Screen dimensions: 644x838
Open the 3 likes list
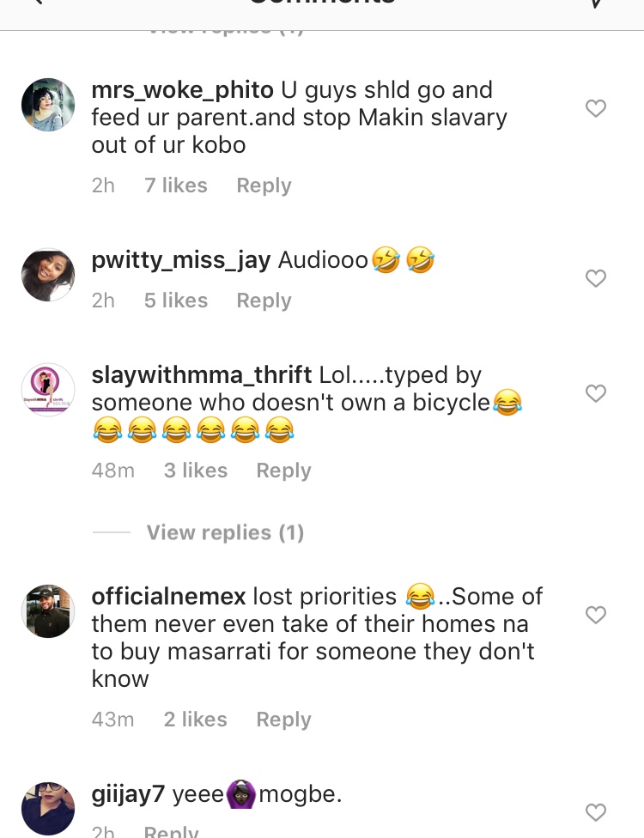196,471
